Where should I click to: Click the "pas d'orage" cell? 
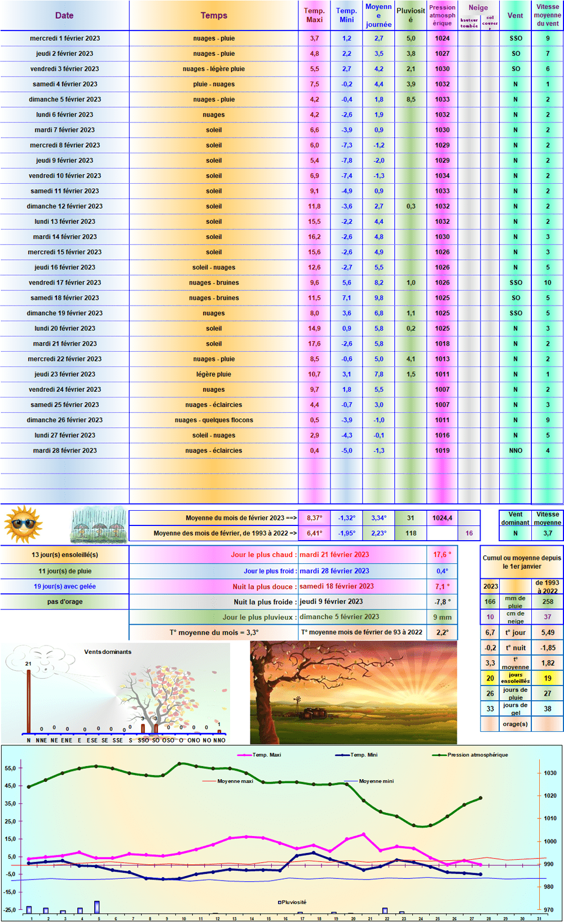coord(65,602)
